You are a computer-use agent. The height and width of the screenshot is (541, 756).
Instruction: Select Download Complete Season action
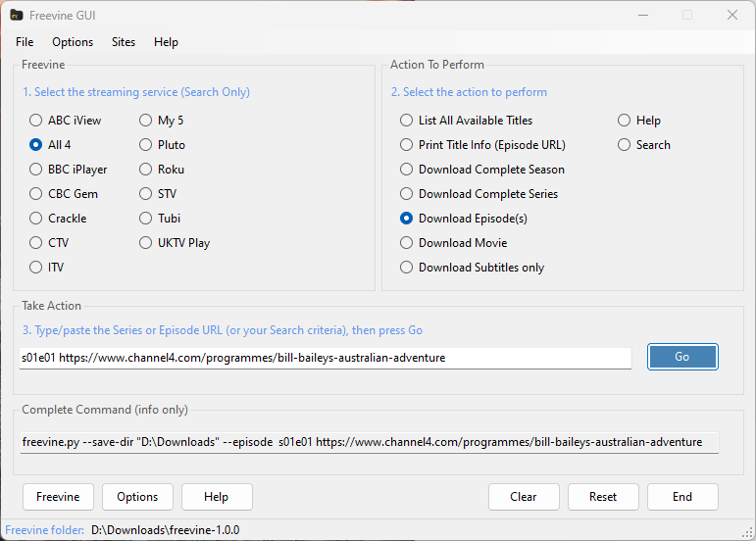pos(407,170)
